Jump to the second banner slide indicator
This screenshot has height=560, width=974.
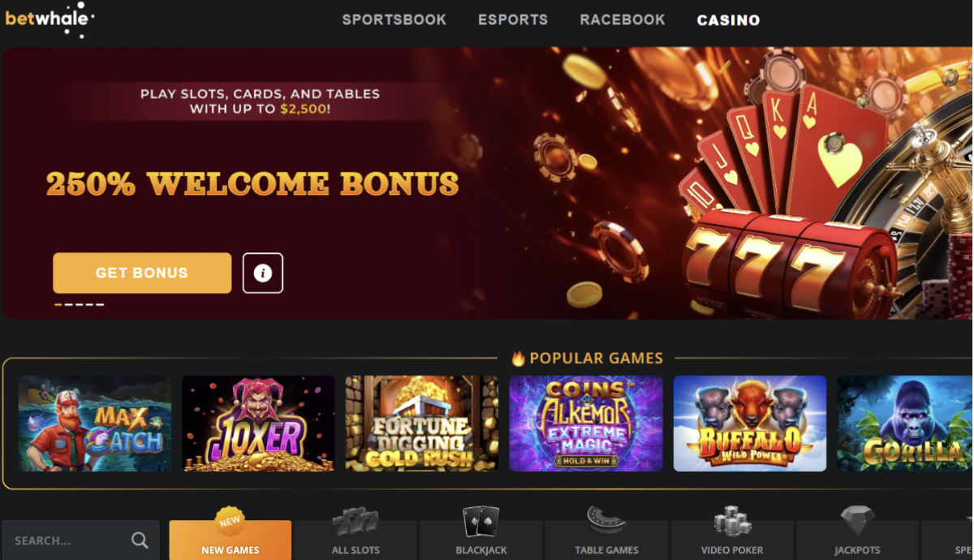pos(69,304)
